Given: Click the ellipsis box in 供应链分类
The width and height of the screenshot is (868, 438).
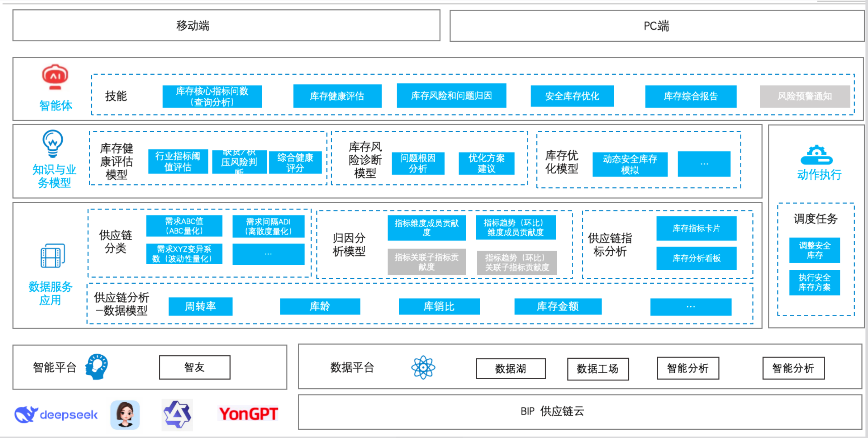Looking at the screenshot, I should (268, 254).
